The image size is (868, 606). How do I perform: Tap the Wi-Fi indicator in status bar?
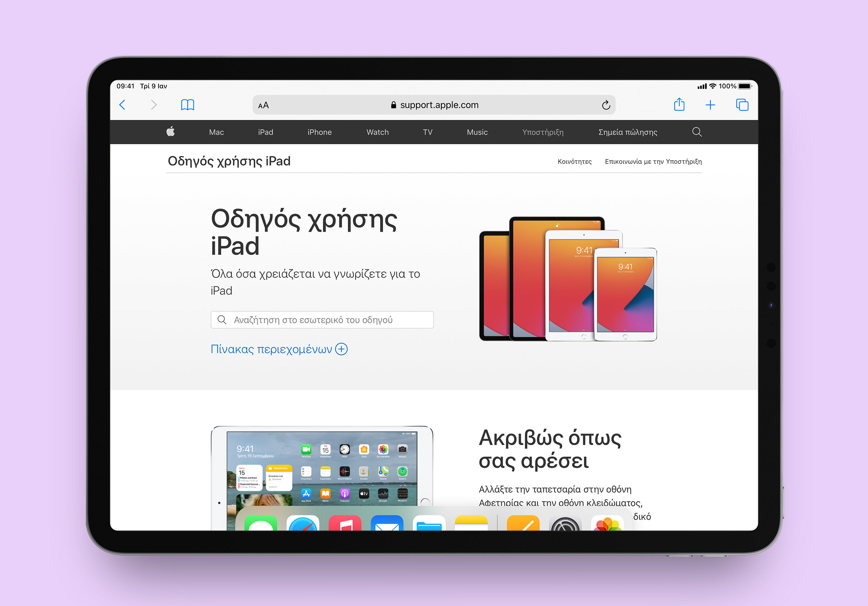[713, 86]
